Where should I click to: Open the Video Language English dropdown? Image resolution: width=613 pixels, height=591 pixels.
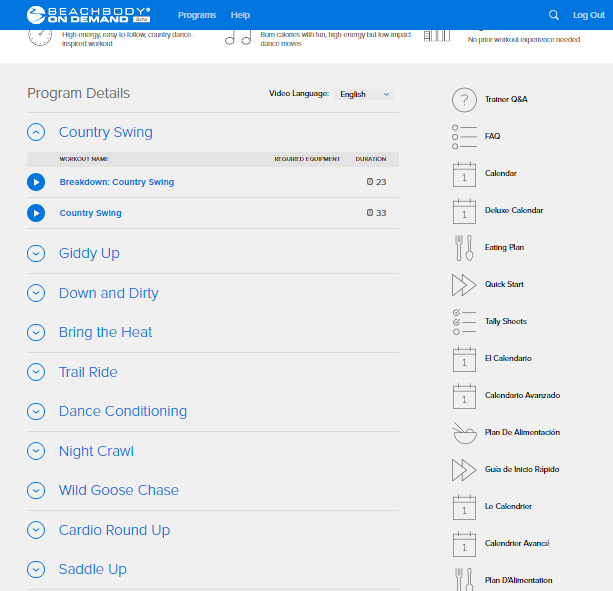coord(364,94)
